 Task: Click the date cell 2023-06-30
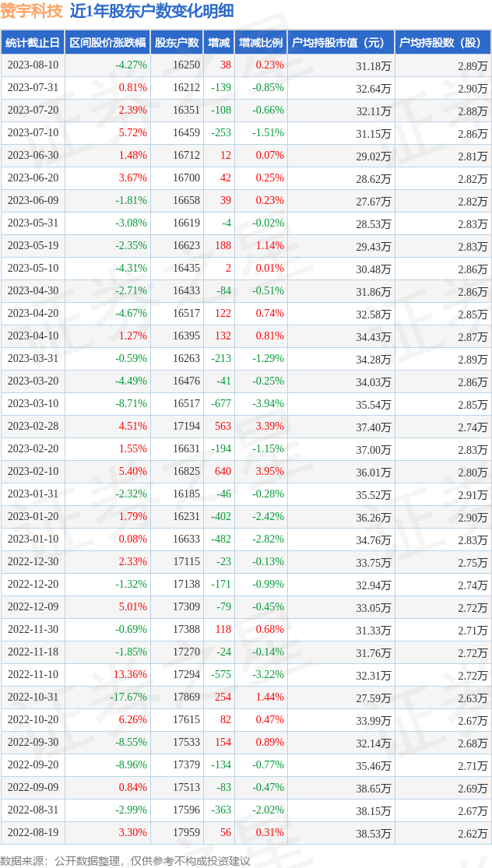[x=33, y=155]
